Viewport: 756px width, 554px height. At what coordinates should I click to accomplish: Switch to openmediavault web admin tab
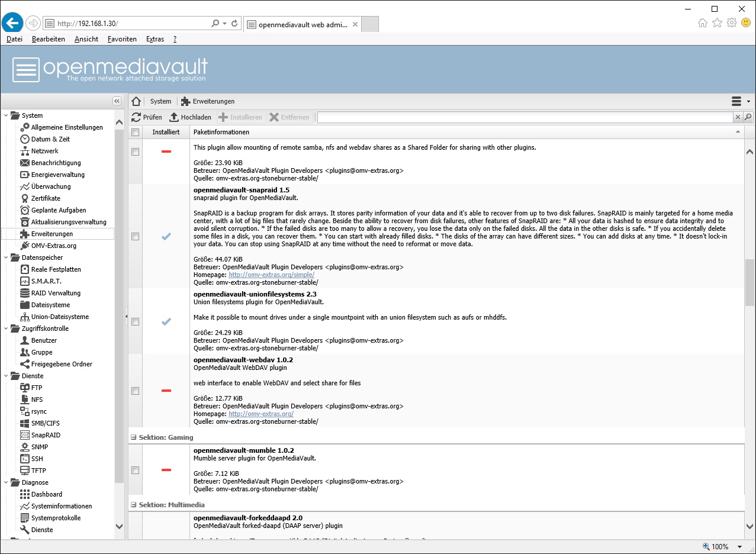tap(302, 24)
